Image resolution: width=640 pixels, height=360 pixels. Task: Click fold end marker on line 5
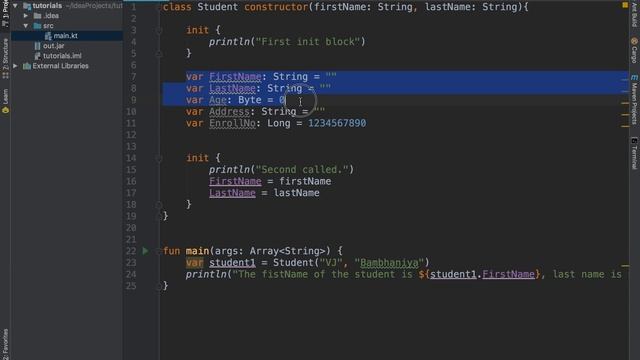pos(159,53)
